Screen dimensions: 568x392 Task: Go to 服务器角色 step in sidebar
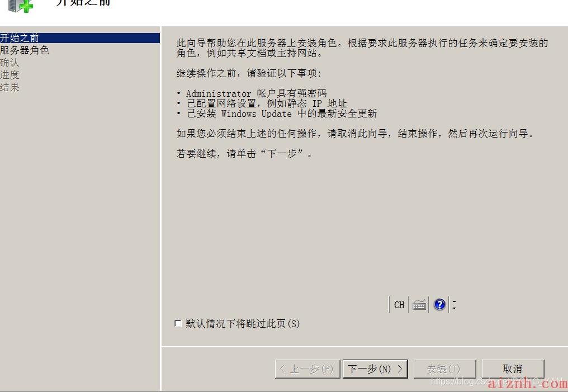tap(25, 50)
